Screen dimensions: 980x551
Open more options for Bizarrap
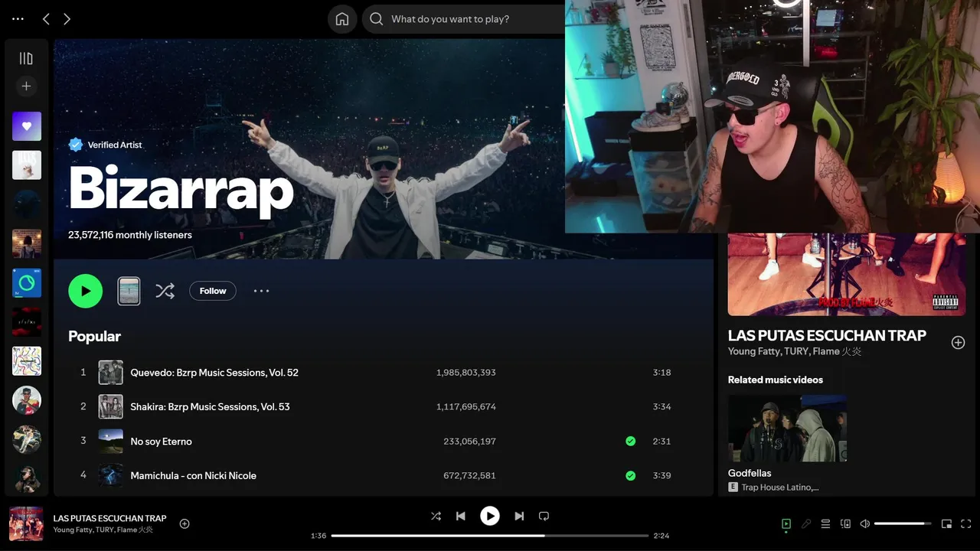coord(261,291)
